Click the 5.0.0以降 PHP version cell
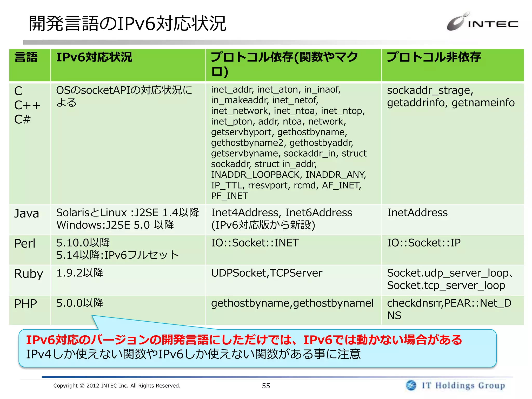Viewport: 532px width, 399px height. pyautogui.click(x=128, y=310)
